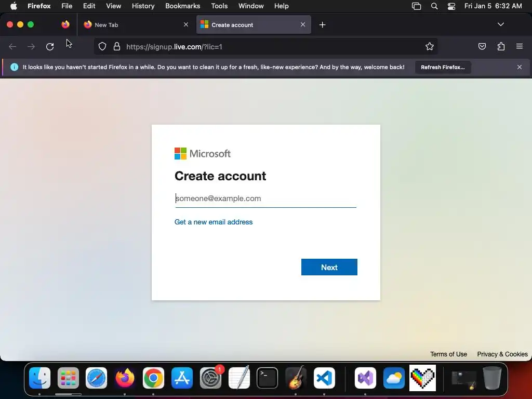
Task: Reload the current page
Action: click(x=50, y=46)
